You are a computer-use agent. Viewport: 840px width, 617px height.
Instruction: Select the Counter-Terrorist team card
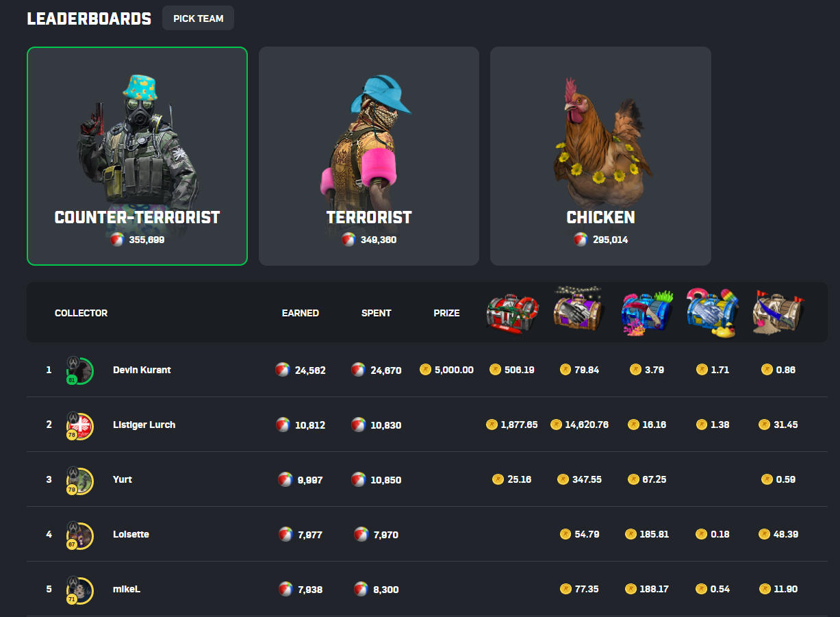(137, 156)
